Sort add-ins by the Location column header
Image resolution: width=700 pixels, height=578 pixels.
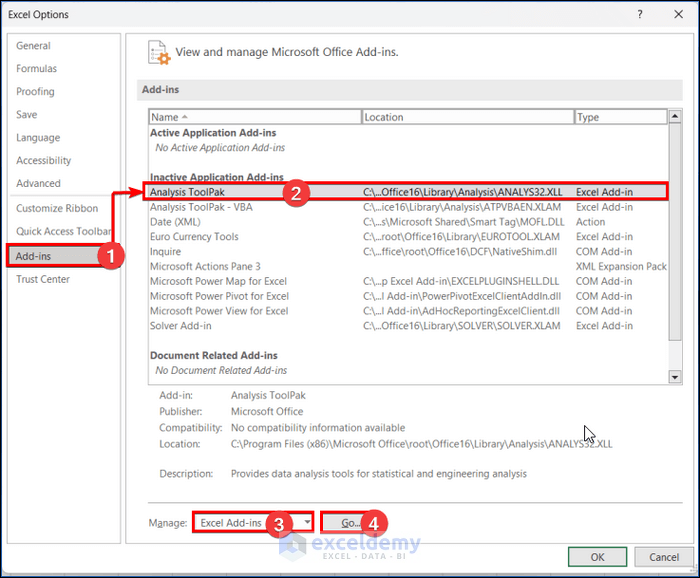point(468,117)
